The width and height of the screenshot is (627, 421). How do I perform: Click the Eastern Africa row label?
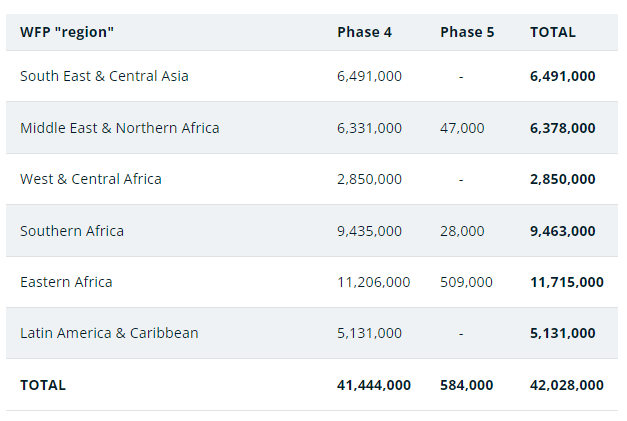[66, 282]
